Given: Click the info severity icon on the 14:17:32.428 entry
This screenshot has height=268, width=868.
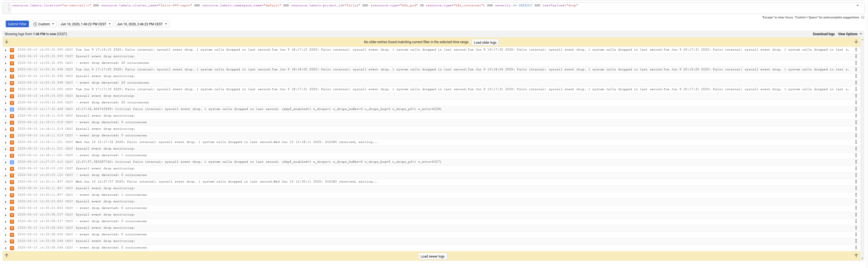Looking at the screenshot, I should pos(12,110).
